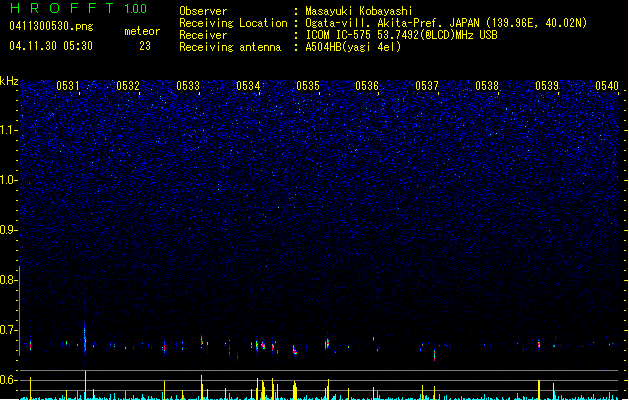
Task: Click the 'Receiving antenna' label
Action: click(230, 47)
